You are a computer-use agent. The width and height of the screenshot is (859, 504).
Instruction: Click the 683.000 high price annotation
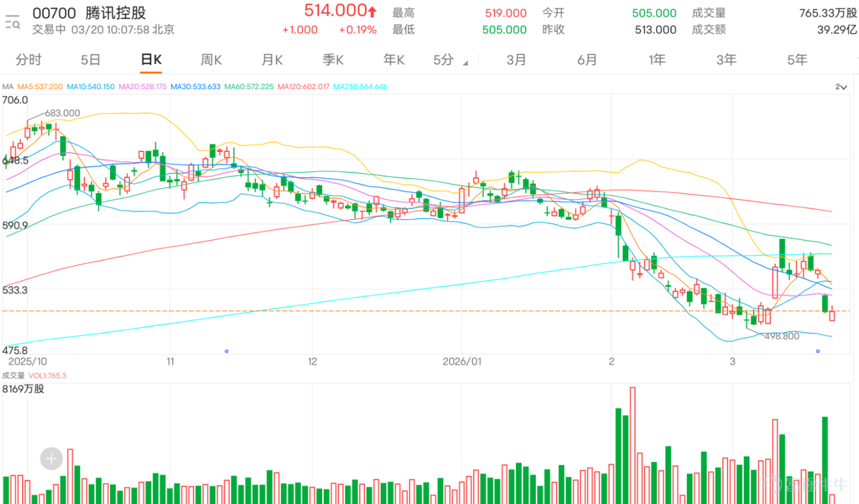[62, 113]
